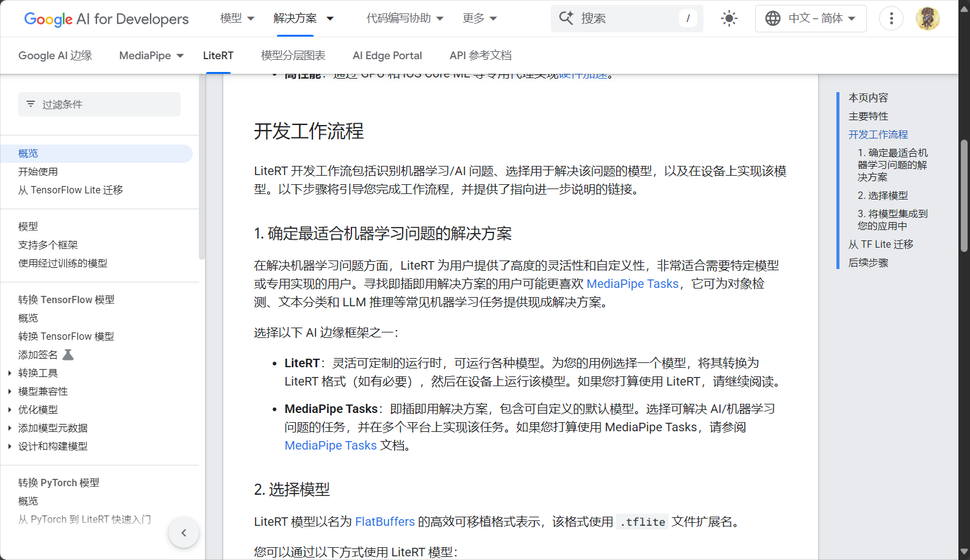The height and width of the screenshot is (560, 970).
Task: Follow the MediaPipe Tasks 文档 link in bullet
Action: pyautogui.click(x=331, y=445)
